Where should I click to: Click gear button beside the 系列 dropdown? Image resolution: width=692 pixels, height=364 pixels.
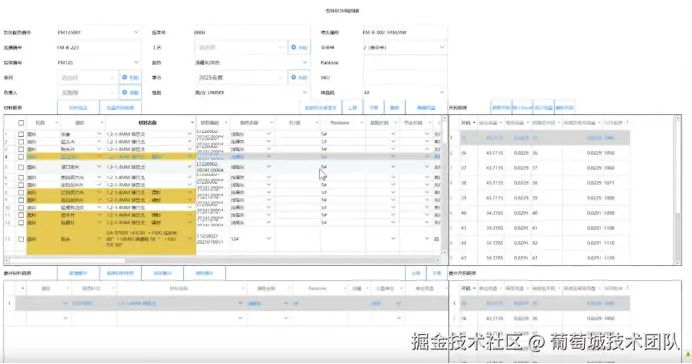tap(130, 77)
